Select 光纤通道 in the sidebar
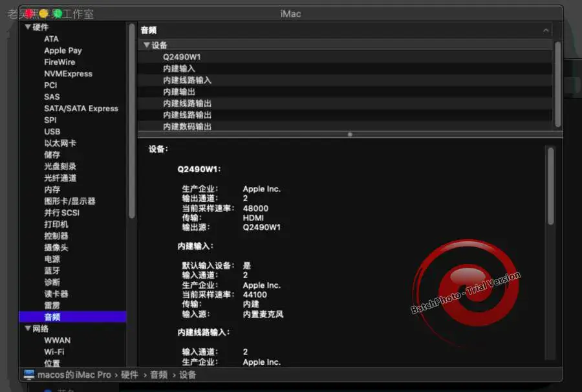Image resolution: width=582 pixels, height=392 pixels. [60, 178]
